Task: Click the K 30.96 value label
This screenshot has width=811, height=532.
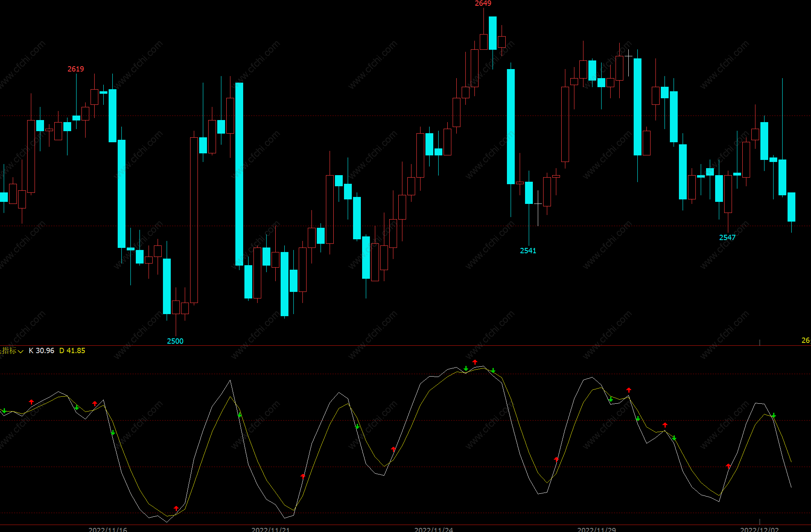Action: 42,351
